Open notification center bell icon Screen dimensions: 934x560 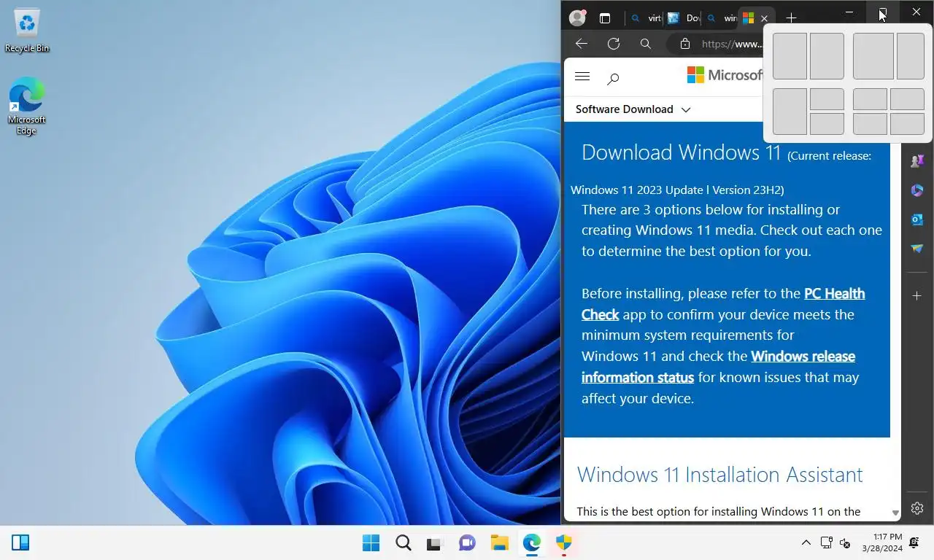pos(915,542)
